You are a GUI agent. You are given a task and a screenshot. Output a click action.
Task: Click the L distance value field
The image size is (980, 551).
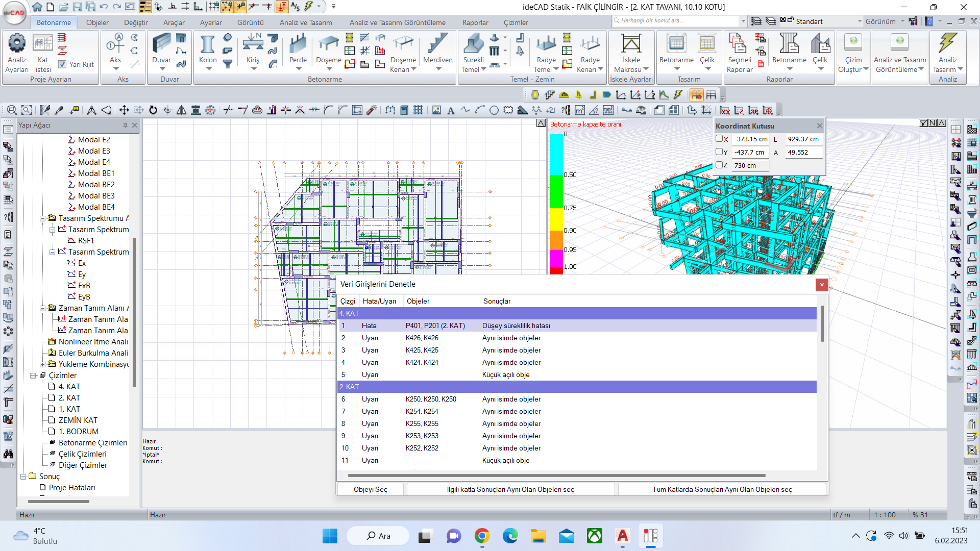pos(803,139)
